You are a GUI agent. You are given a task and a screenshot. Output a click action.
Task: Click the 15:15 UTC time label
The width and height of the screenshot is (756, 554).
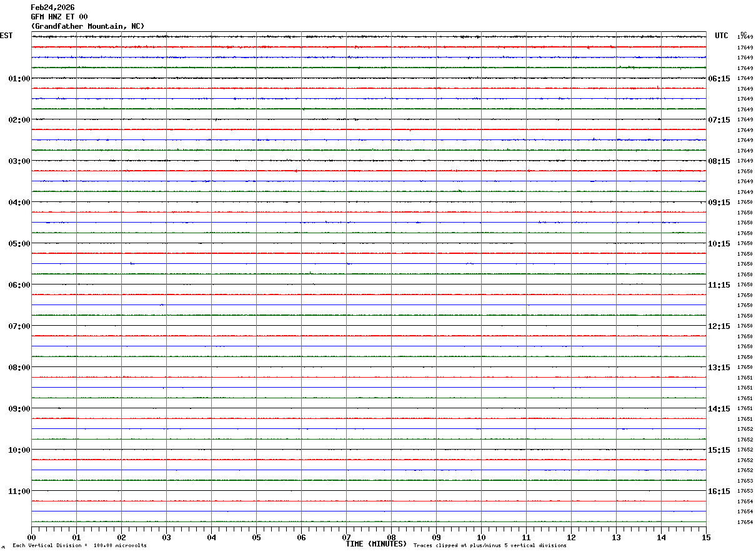(719, 450)
